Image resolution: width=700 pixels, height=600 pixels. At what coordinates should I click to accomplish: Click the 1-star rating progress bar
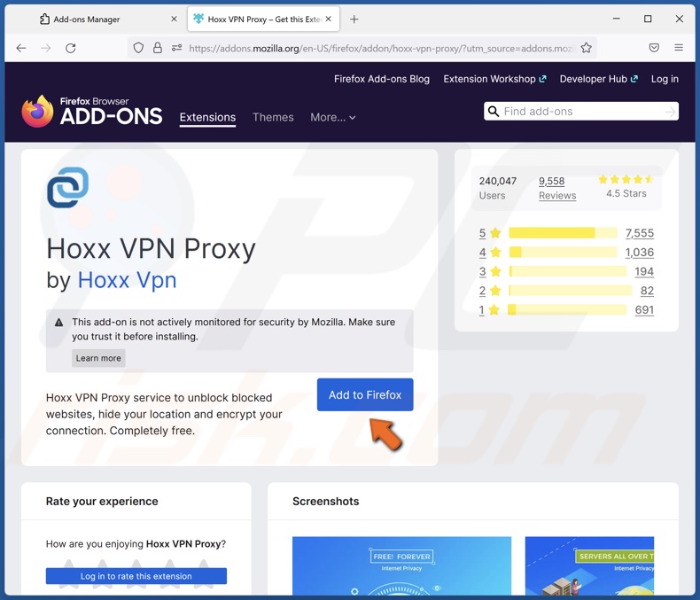567,310
